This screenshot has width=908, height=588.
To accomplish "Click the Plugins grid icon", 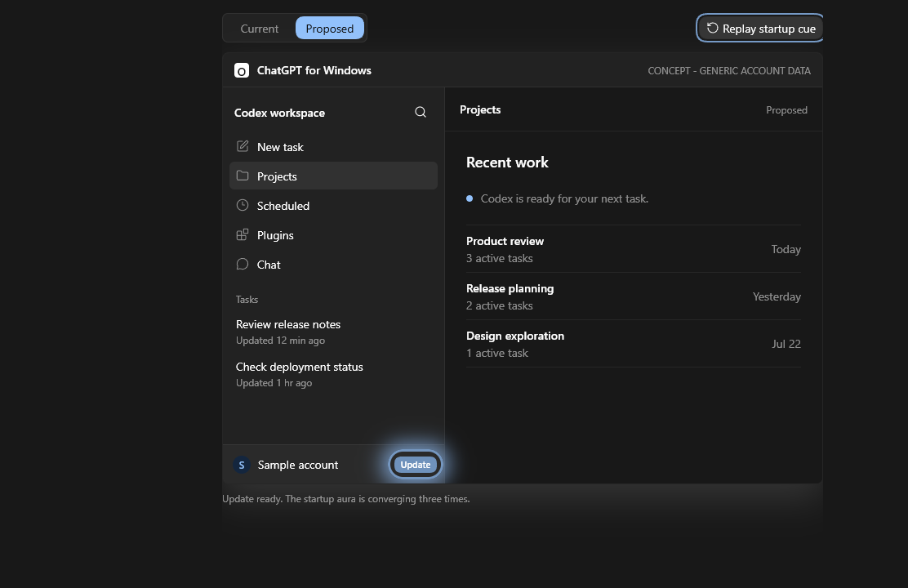I will [x=243, y=234].
